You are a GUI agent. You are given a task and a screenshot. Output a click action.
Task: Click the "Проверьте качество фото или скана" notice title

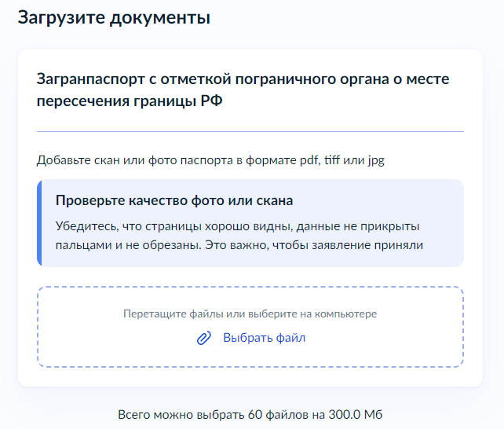tap(174, 200)
